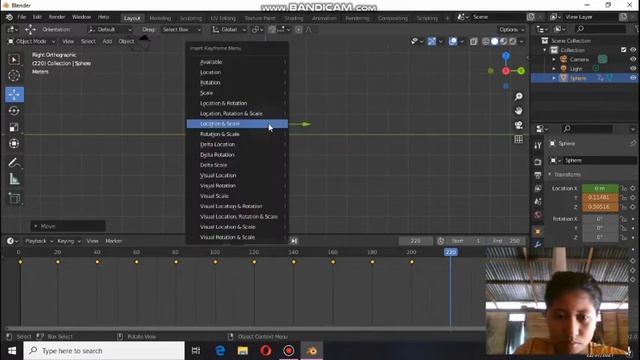Toggle Collection visibility eye in outliner
This screenshot has width=640, height=360.
(x=633, y=50)
